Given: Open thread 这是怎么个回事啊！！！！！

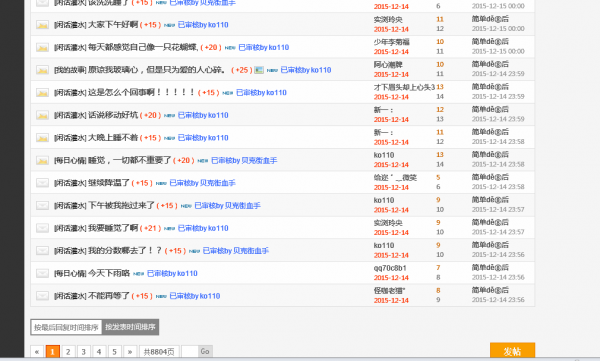Looking at the screenshot, I should [x=142, y=93].
